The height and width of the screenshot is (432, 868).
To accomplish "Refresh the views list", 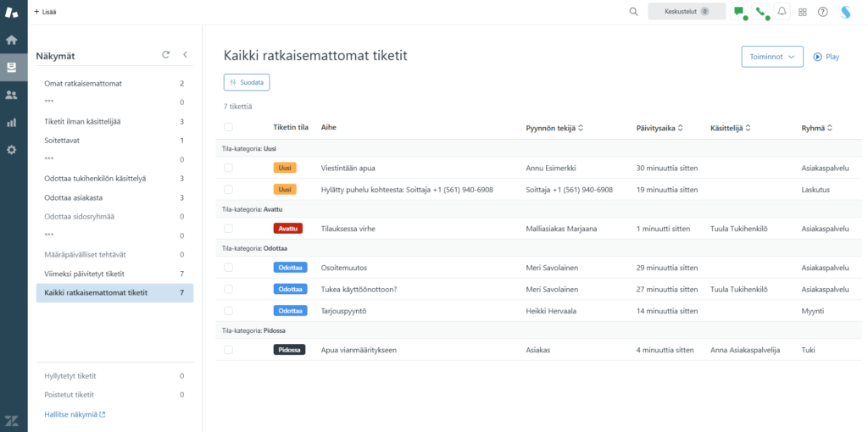I will click(x=165, y=55).
